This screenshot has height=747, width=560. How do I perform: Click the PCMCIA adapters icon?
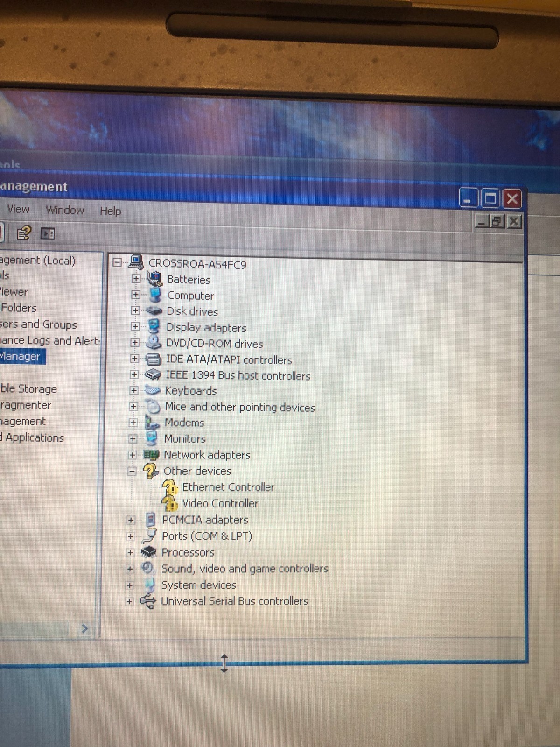150,519
